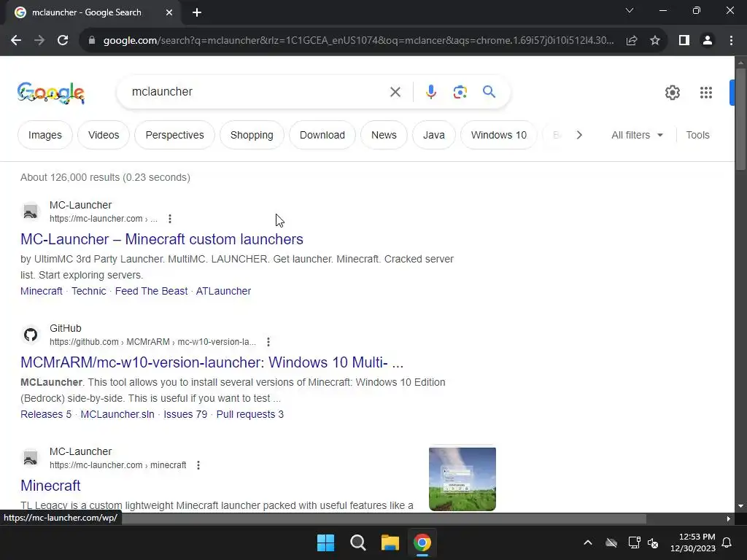Click Chrome icon in taskbar
This screenshot has width=747, height=560.
coord(422,542)
